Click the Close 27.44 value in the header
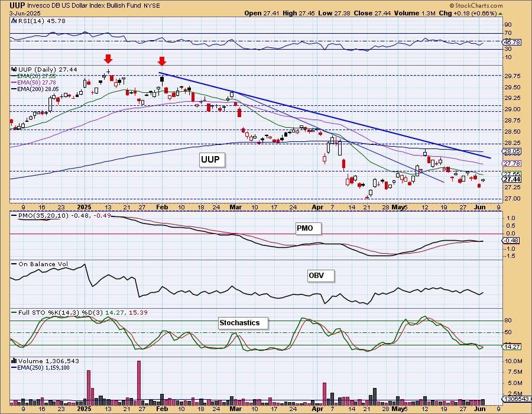 tap(372, 13)
